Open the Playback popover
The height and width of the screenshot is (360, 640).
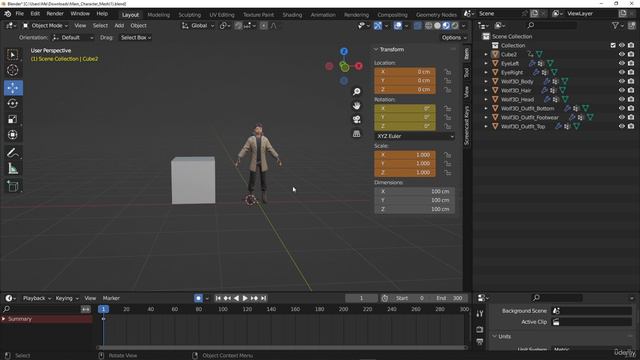click(37, 298)
